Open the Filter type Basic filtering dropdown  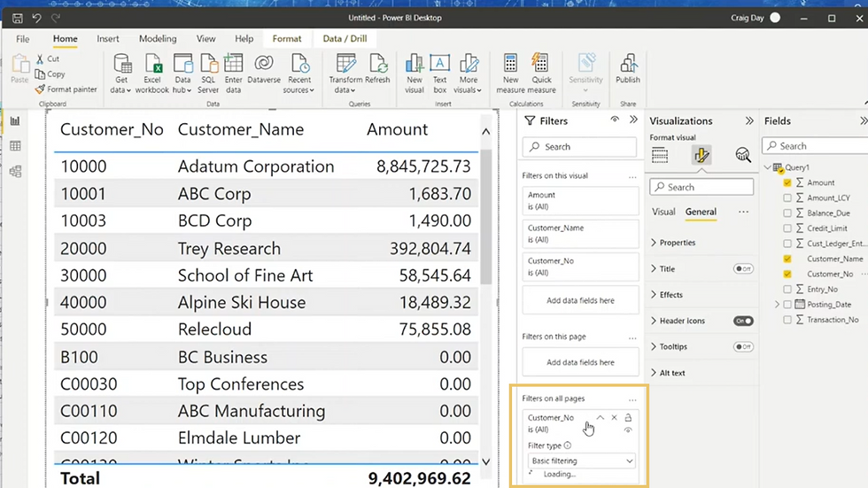(x=581, y=461)
